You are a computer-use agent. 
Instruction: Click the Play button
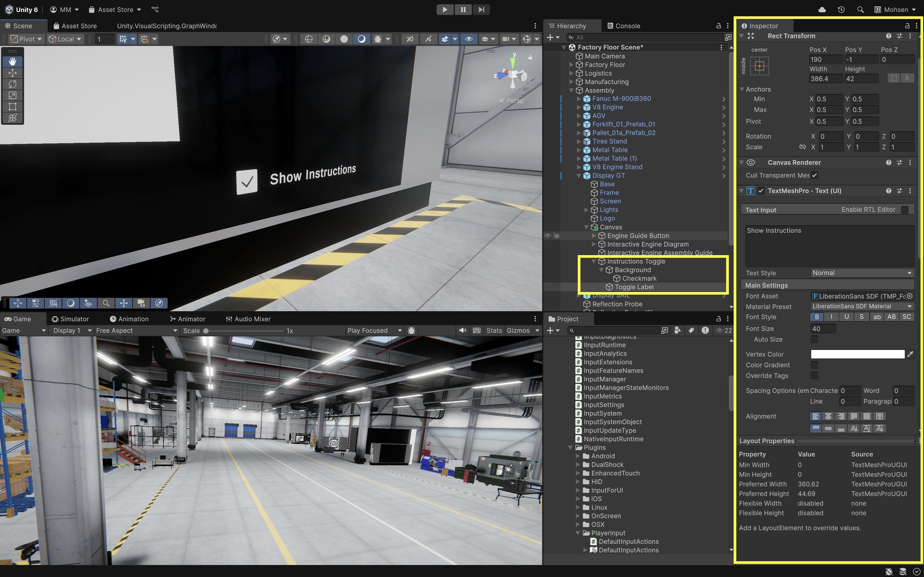[x=445, y=10]
